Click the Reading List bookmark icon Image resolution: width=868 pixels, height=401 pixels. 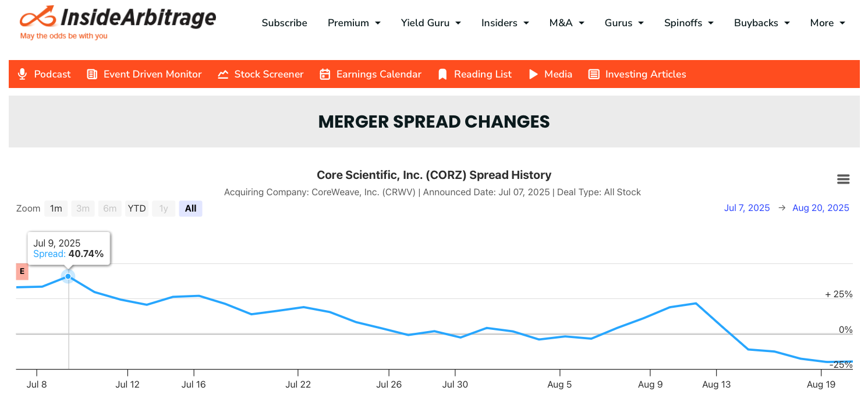click(442, 74)
